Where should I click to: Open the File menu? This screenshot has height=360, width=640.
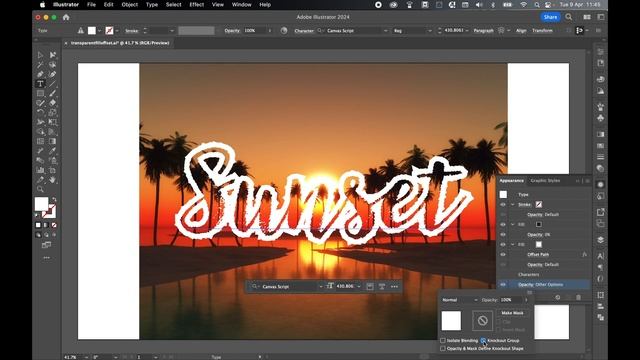(x=91, y=5)
